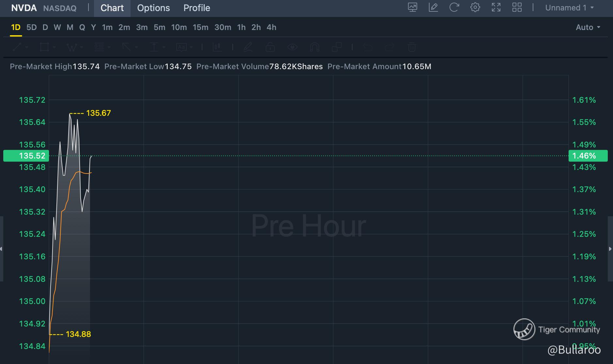Open the Auto scale dropdown
The height and width of the screenshot is (364, 613).
coord(588,27)
